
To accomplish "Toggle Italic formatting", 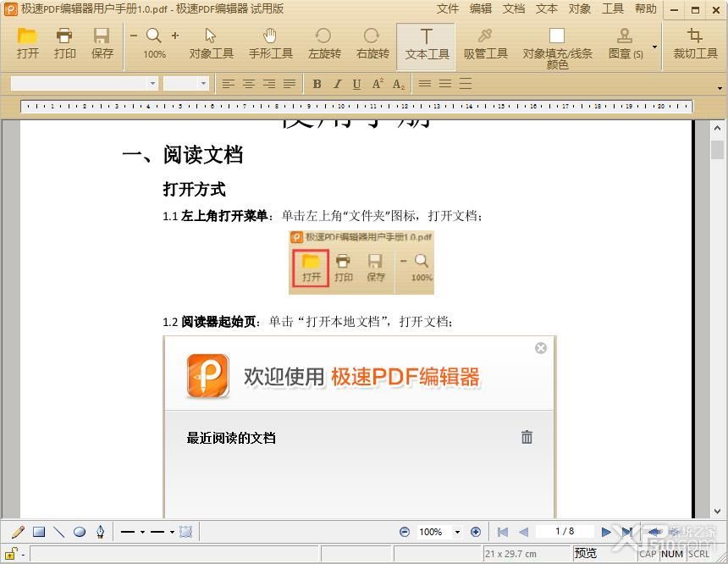I will [x=338, y=84].
